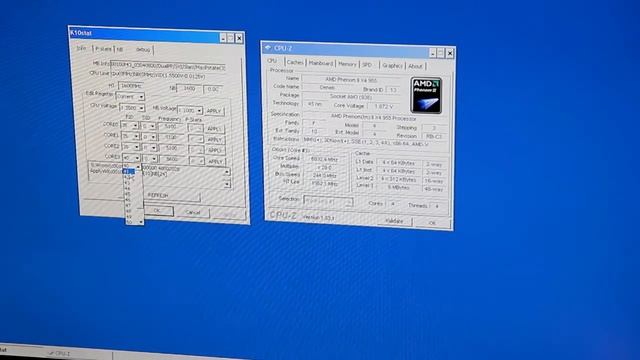Image resolution: width=640 pixels, height=360 pixels.
Task: Collapse the open CORE3 FID dropdown
Action: (138, 158)
